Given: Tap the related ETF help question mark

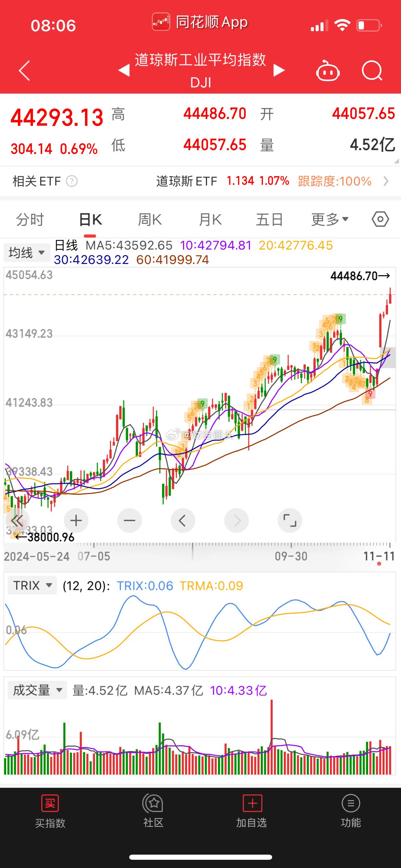Looking at the screenshot, I should pyautogui.click(x=72, y=181).
